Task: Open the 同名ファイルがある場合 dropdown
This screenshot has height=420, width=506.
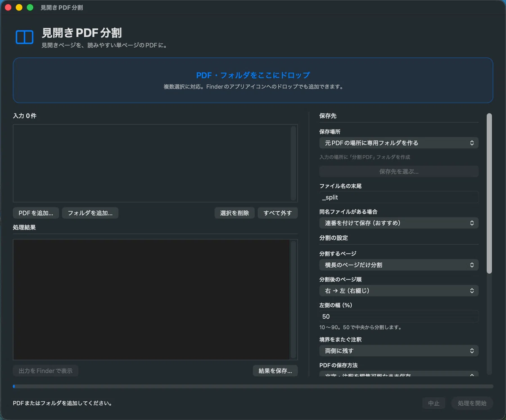Action: 399,223
